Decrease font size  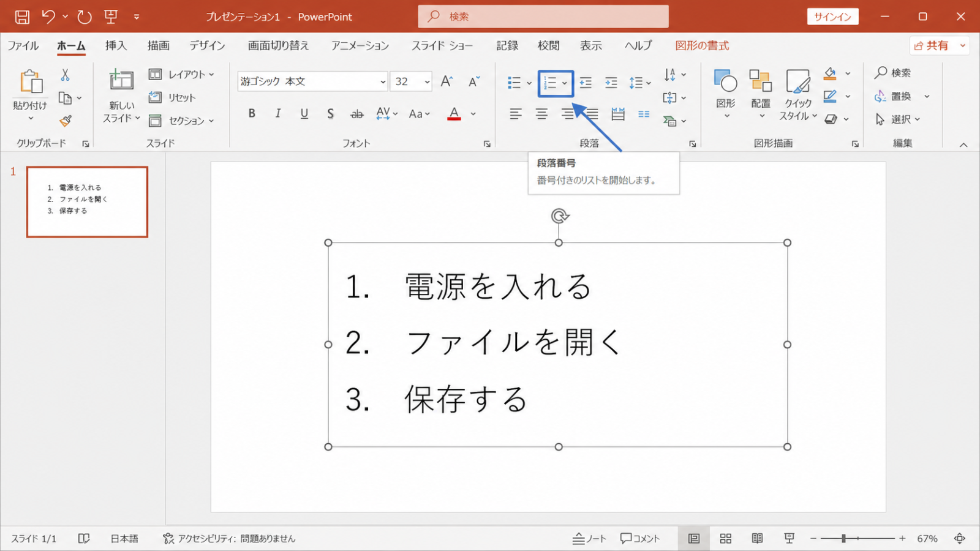pyautogui.click(x=473, y=81)
